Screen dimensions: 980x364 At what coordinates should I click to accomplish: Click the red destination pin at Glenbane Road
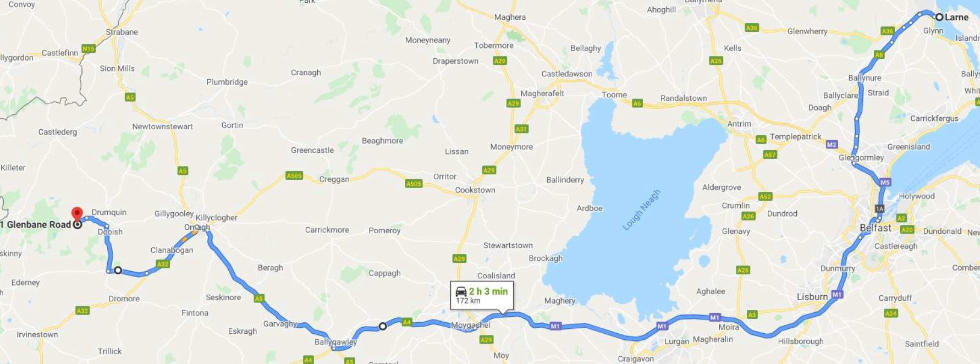click(78, 213)
